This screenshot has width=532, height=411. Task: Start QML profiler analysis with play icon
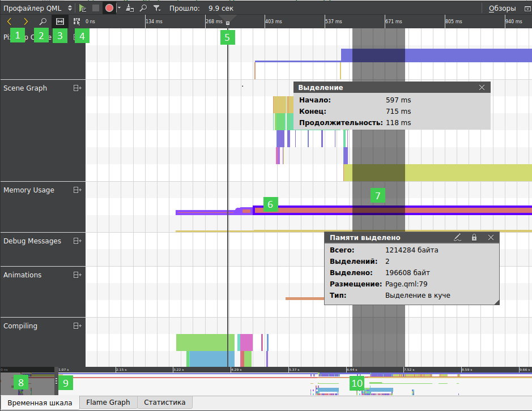pos(83,8)
